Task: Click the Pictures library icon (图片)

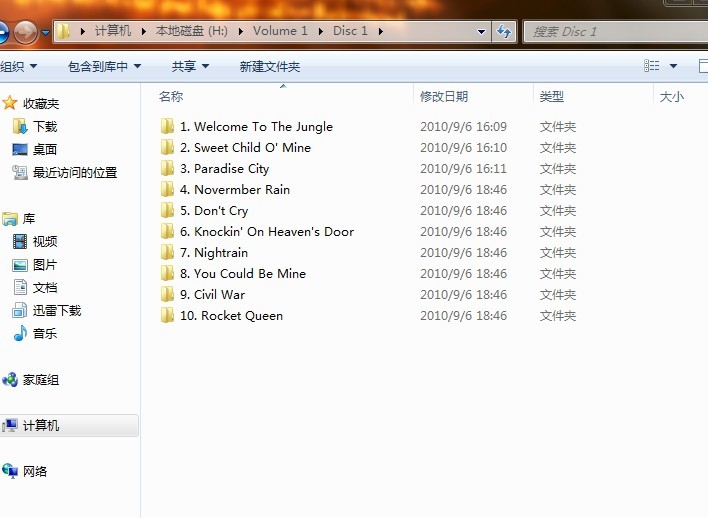Action: coord(20,265)
